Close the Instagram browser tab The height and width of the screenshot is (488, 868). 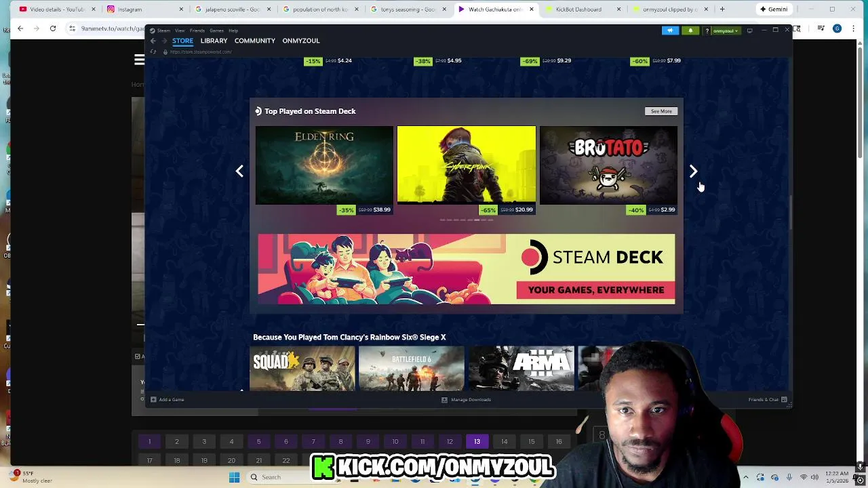(181, 9)
